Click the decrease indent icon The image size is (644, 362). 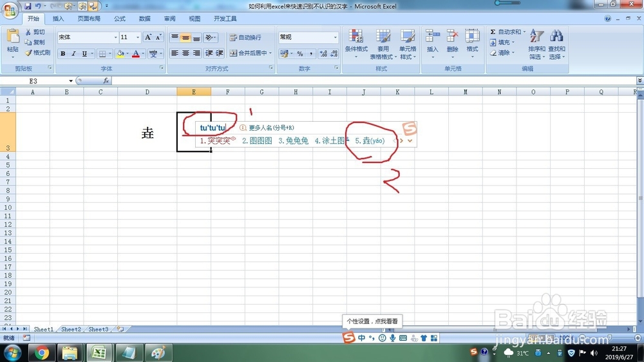coord(209,53)
